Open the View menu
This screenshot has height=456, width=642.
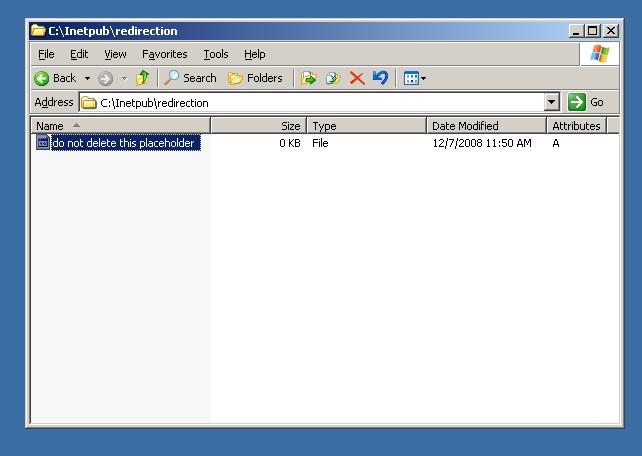(x=115, y=54)
